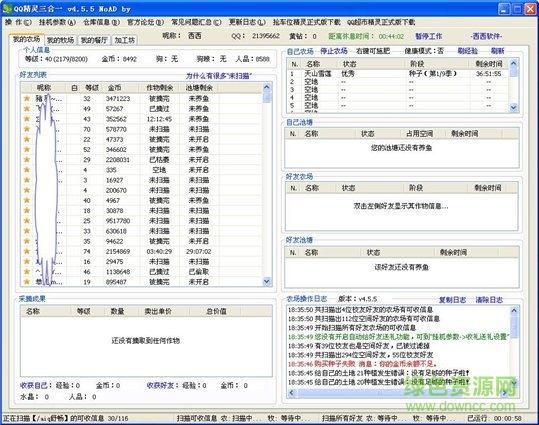Click the 抢车位精灵正式版下载 menu item

pos(307,22)
